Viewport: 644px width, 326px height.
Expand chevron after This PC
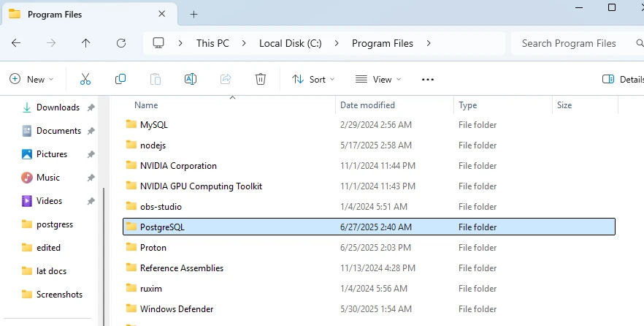244,43
